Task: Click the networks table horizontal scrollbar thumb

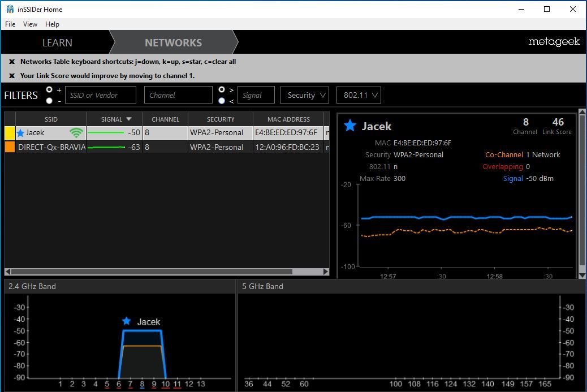Action: pyautogui.click(x=152, y=272)
